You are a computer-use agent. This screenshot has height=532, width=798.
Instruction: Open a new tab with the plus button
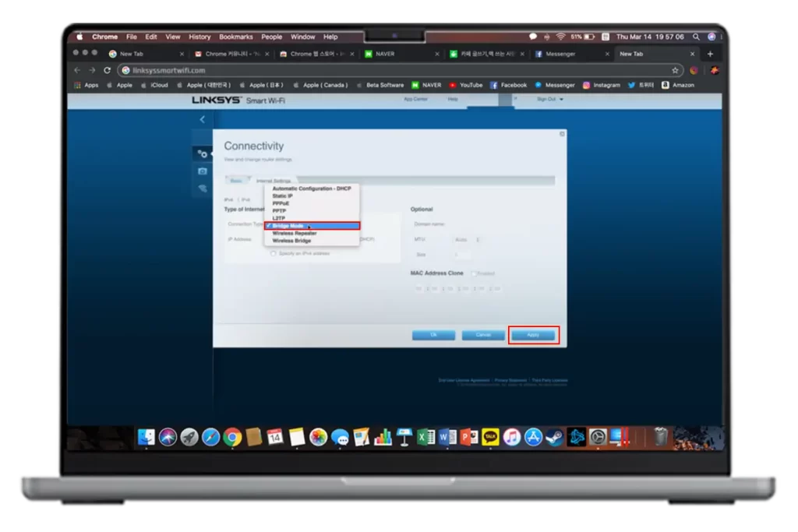710,54
